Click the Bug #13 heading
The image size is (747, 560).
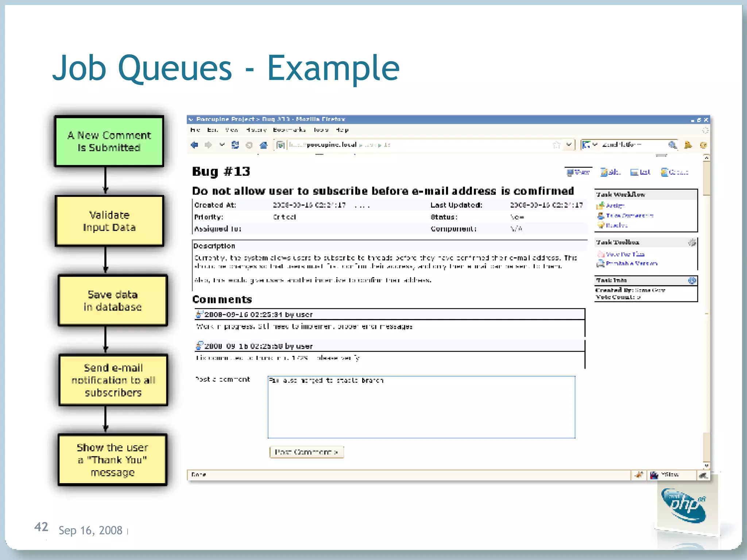coord(221,171)
